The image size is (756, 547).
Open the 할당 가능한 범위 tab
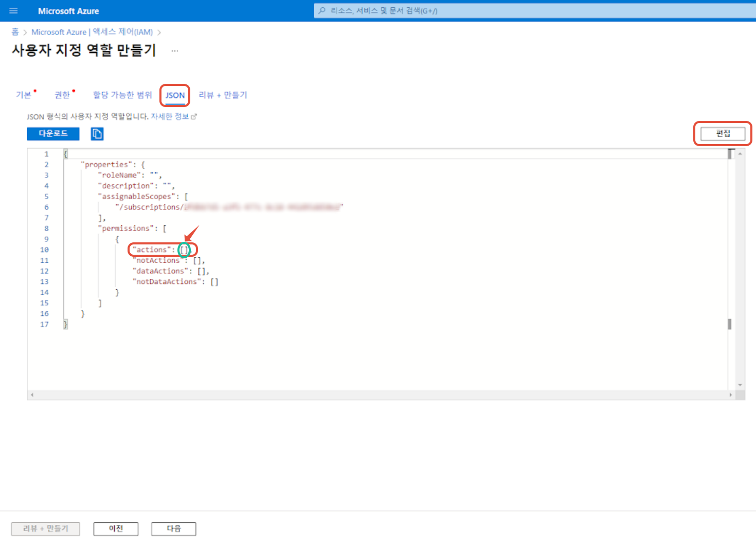[122, 95]
